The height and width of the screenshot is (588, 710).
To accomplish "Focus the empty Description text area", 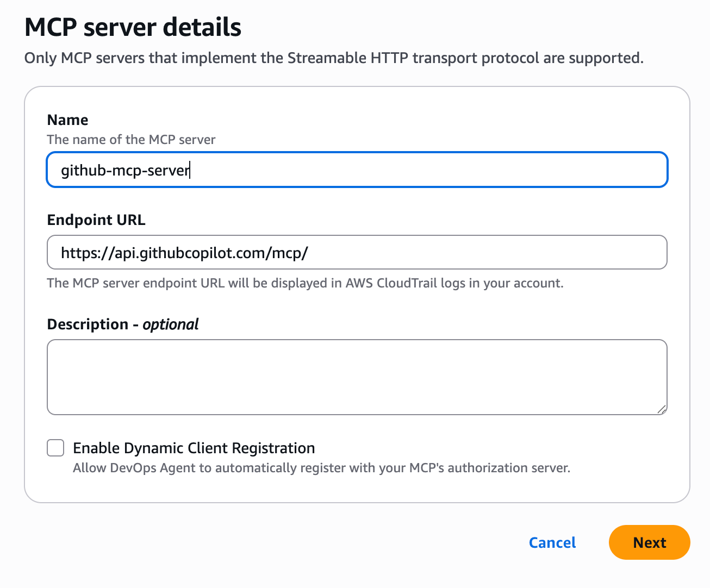I will [x=357, y=377].
